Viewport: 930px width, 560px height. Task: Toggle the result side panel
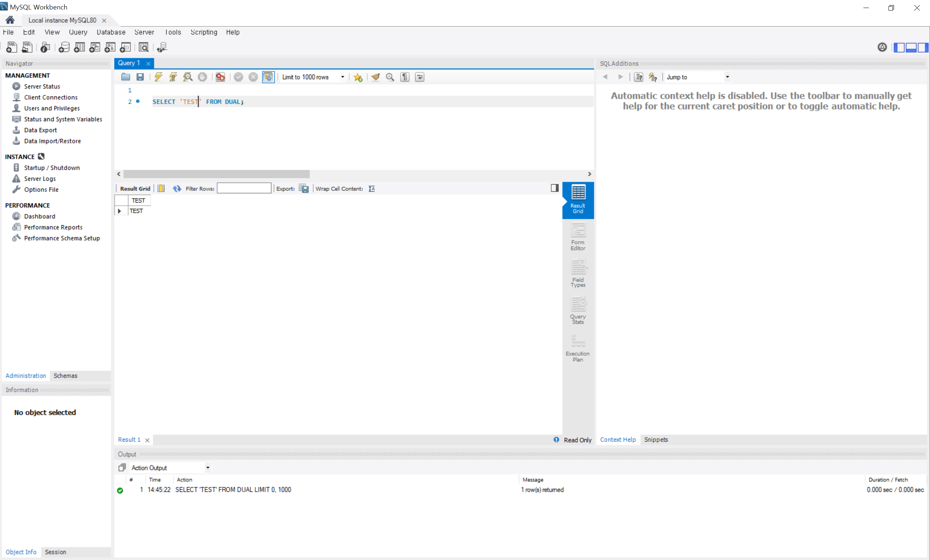(x=555, y=188)
